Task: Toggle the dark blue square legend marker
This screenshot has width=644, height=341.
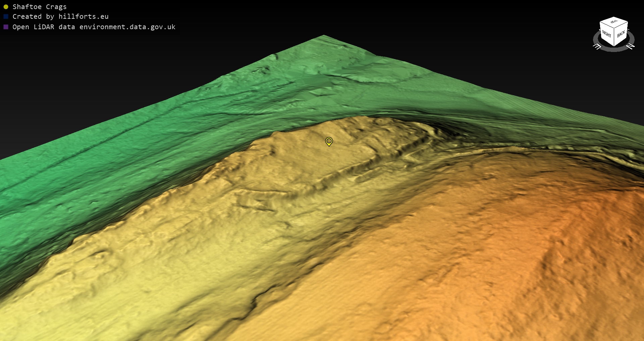Action: [x=6, y=16]
